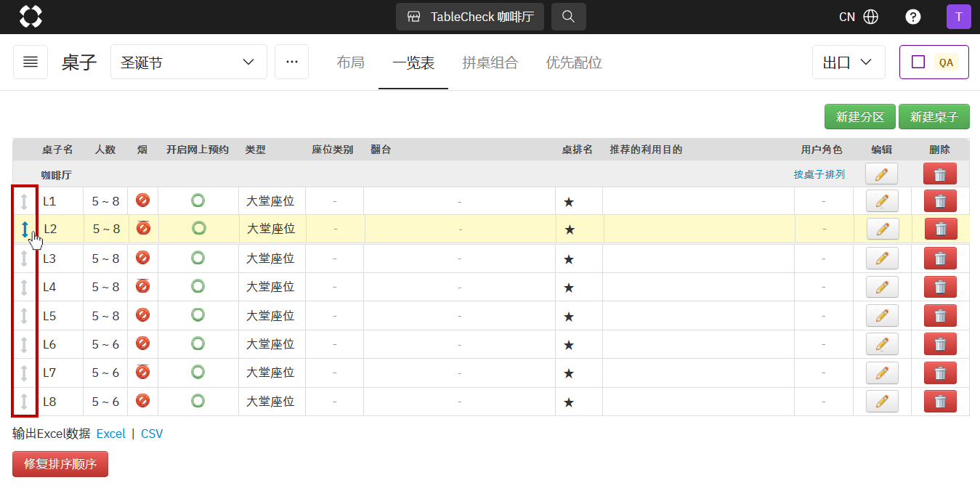Click the 咖啡厅 section header text
This screenshot has height=488, width=980.
tap(56, 175)
